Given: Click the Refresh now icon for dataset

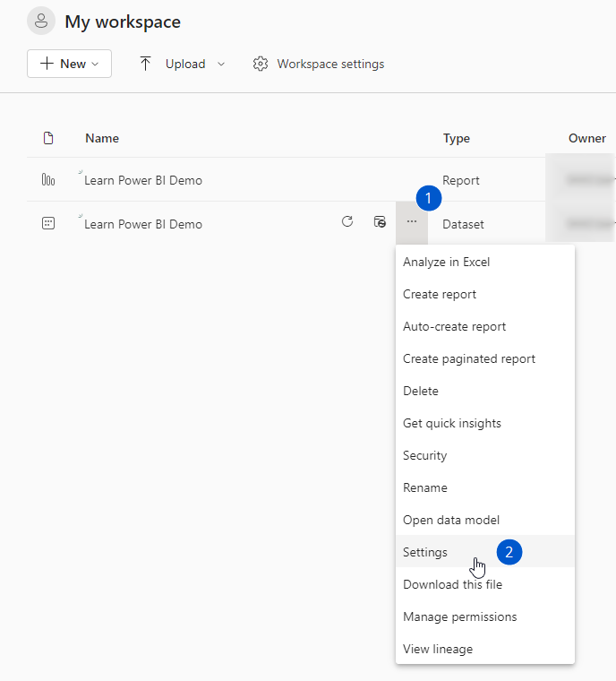Looking at the screenshot, I should pyautogui.click(x=347, y=222).
